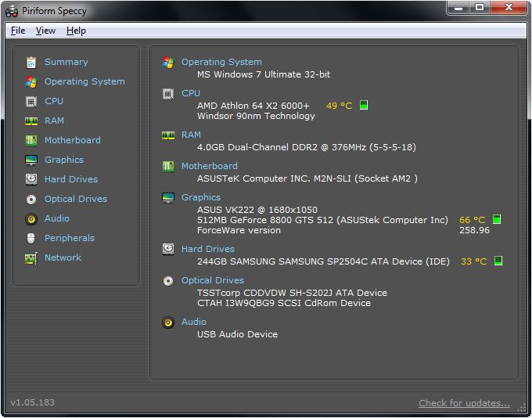This screenshot has width=532, height=418.
Task: Click the Peripherals mouse icon in sidebar
Action: pyautogui.click(x=31, y=239)
